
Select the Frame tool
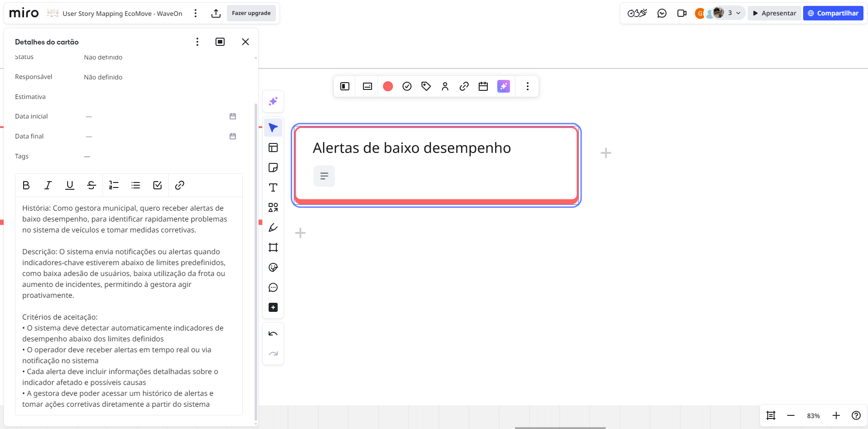click(273, 247)
